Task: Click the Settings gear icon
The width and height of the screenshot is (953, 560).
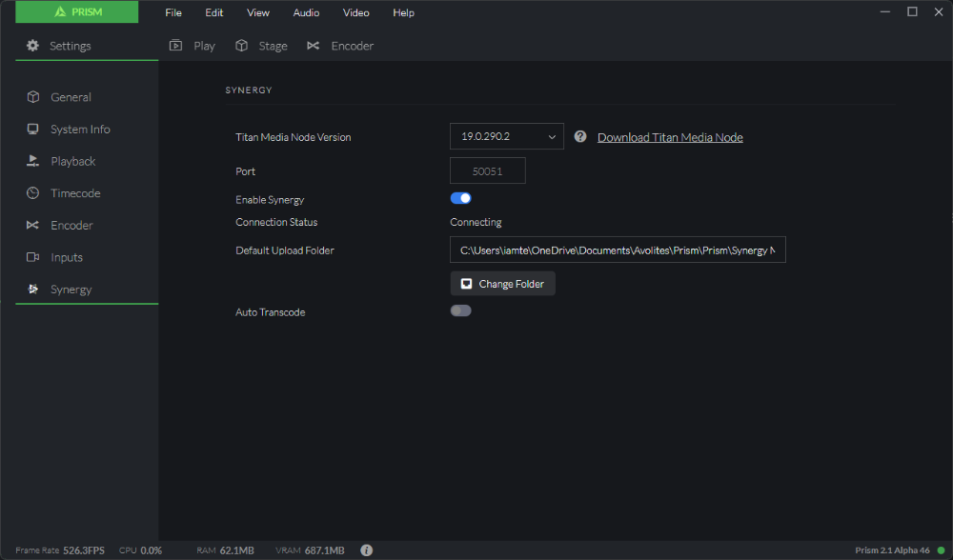Action: coord(32,46)
